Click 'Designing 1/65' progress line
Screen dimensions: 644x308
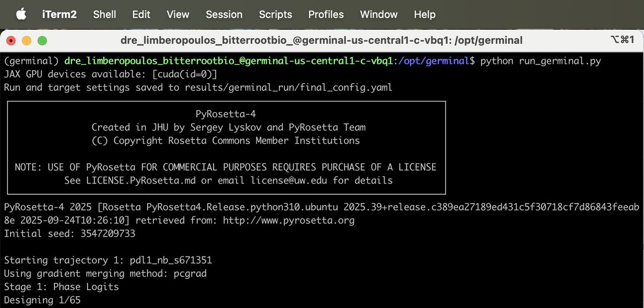coord(42,300)
